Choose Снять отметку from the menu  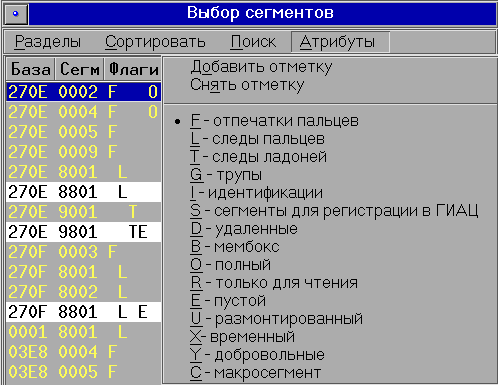[x=247, y=85]
